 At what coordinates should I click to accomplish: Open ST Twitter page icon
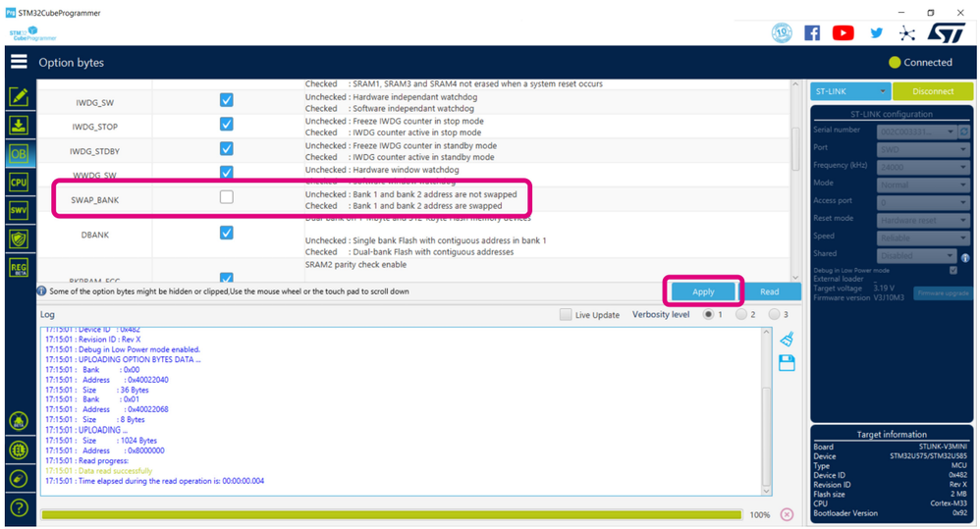coord(876,33)
